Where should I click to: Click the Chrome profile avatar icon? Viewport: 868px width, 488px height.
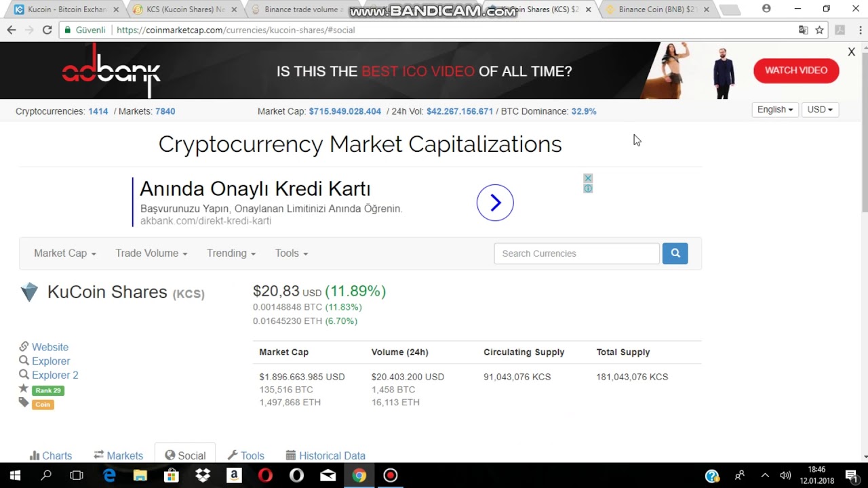766,9
